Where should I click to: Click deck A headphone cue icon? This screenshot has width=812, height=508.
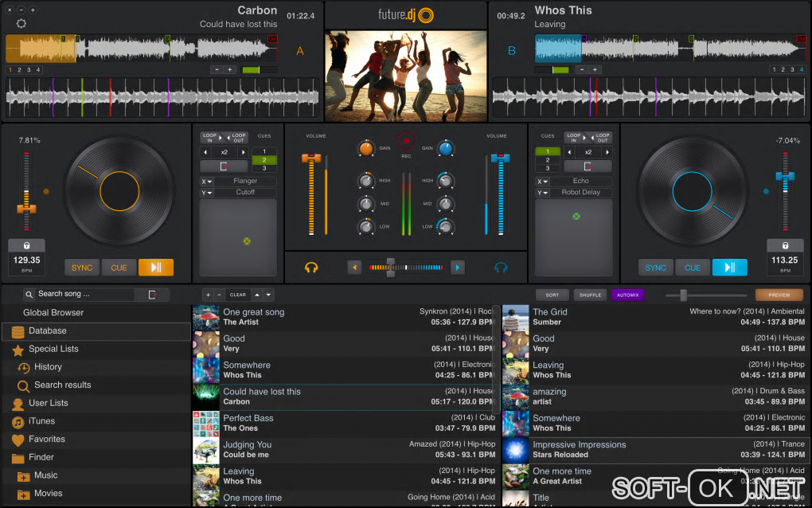(x=312, y=268)
